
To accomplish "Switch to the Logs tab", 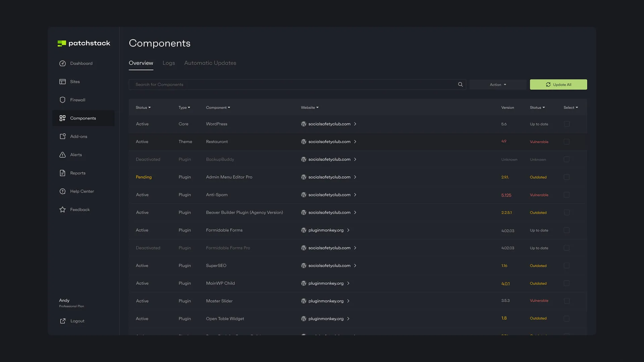I will 169,63.
